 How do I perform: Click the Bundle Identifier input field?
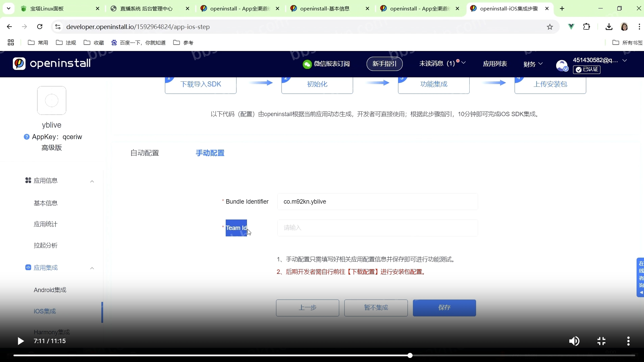[x=378, y=202]
